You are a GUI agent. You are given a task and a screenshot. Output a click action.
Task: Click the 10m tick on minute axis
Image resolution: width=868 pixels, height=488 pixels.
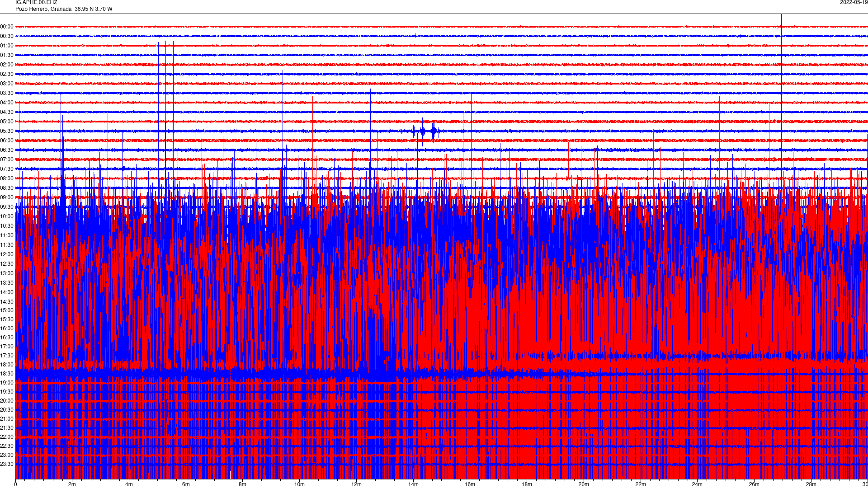click(299, 484)
